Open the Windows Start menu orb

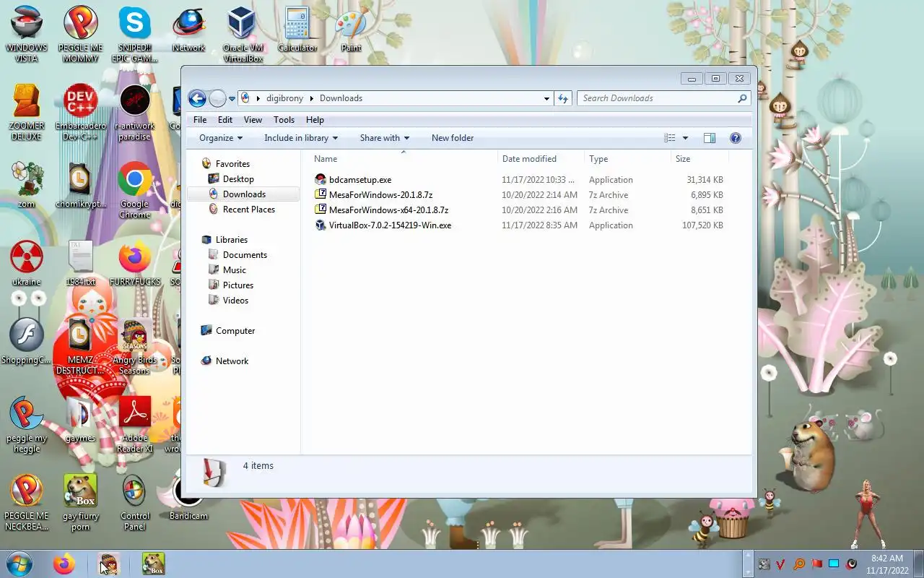pos(19,564)
